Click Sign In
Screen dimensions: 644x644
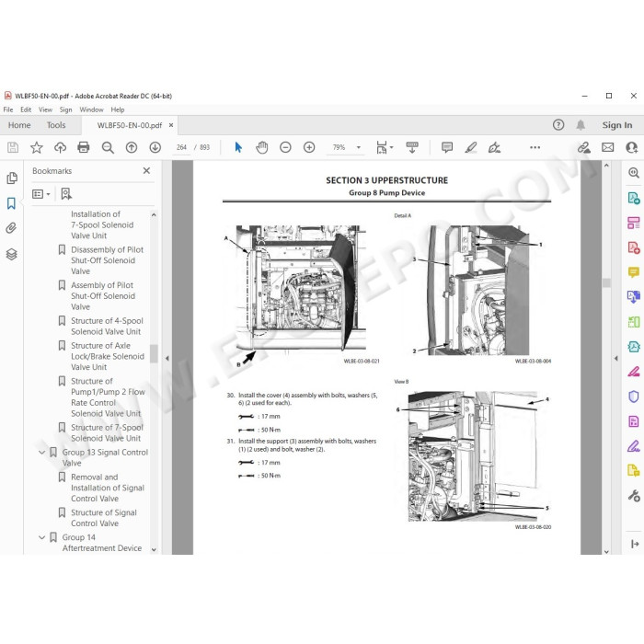(617, 125)
